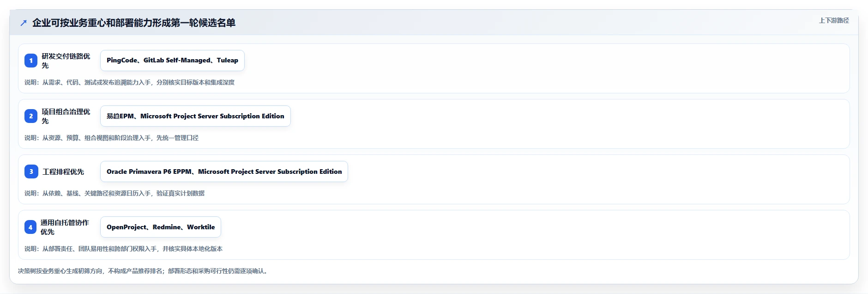This screenshot has height=294, width=868.
Task: Click the 上下游路径 label
Action: (834, 20)
